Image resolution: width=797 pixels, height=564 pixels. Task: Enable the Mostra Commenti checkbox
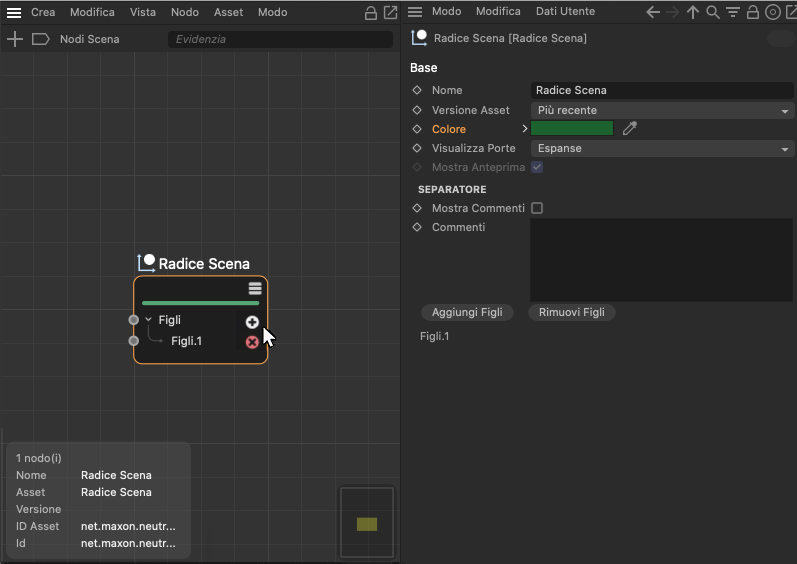(x=537, y=208)
